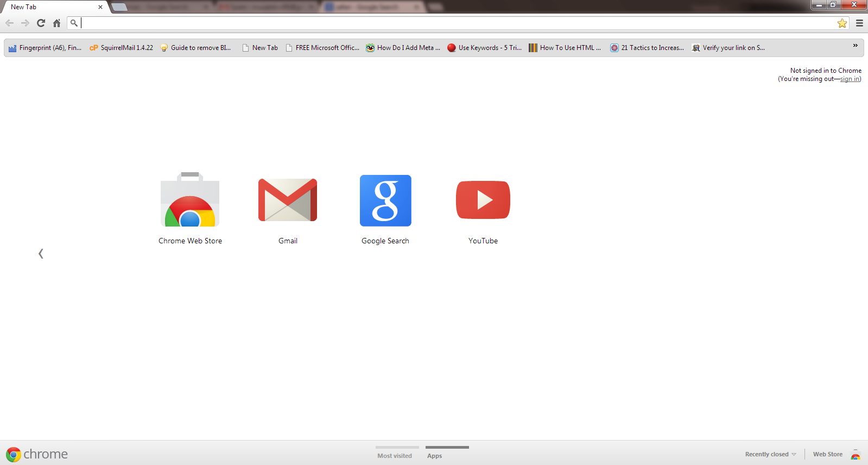Open Verify your link on S... bookmark
Viewport: 868px width, 465px height.
[728, 48]
